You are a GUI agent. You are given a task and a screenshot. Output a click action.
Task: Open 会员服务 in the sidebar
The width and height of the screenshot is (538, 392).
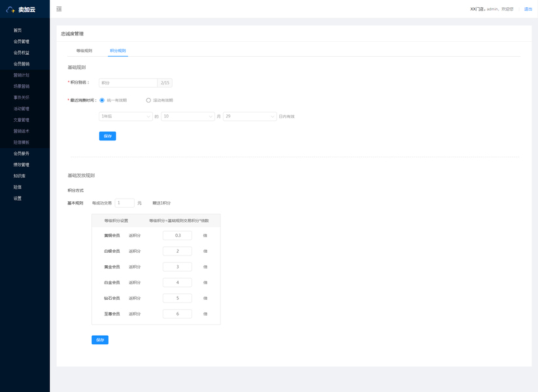coord(22,154)
